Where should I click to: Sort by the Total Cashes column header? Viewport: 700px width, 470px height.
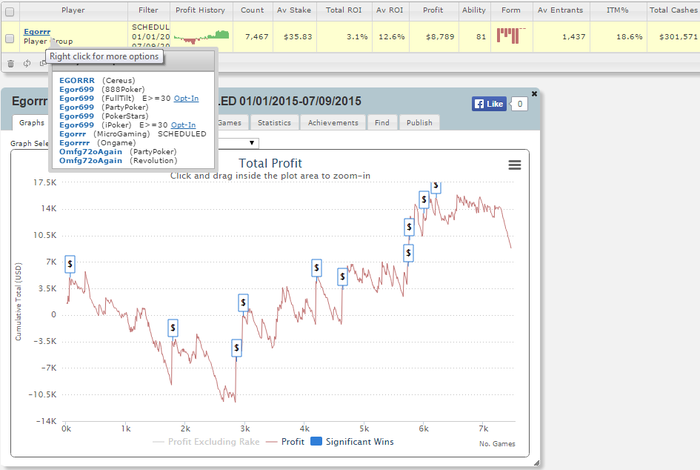673,10
